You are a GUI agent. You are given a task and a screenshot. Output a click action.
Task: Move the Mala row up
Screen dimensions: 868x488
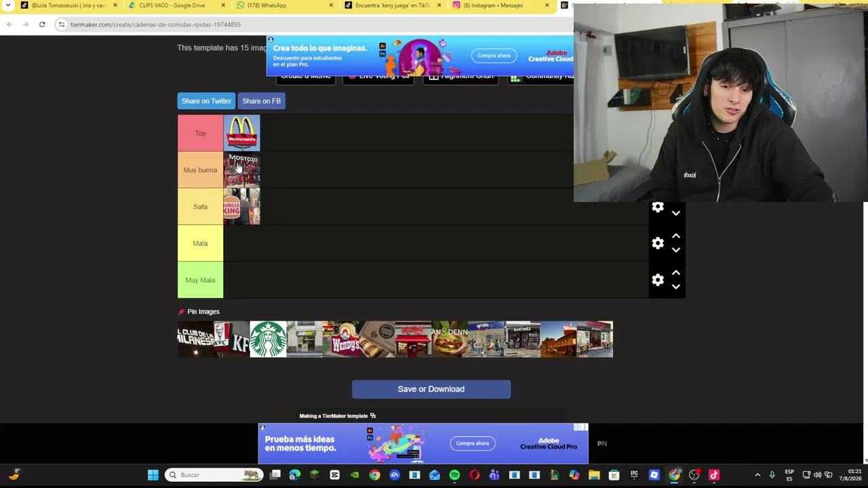676,236
